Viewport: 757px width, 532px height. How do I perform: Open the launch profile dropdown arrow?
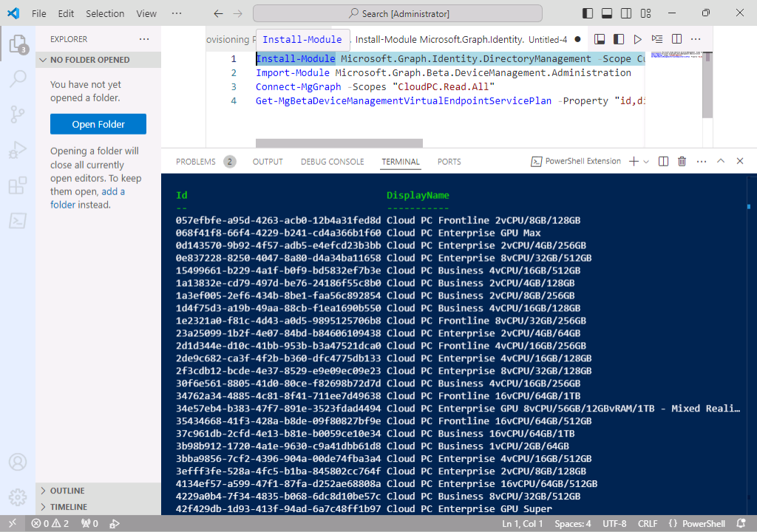click(x=646, y=161)
